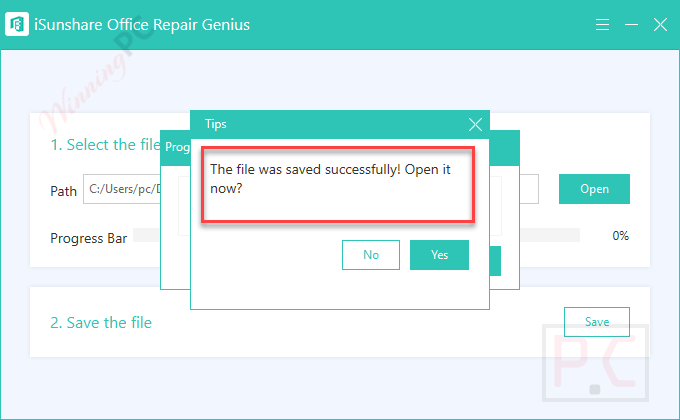Screen dimensions: 680x420
Task: Click the '2. Save the file' heading
Action: pyautogui.click(x=101, y=322)
